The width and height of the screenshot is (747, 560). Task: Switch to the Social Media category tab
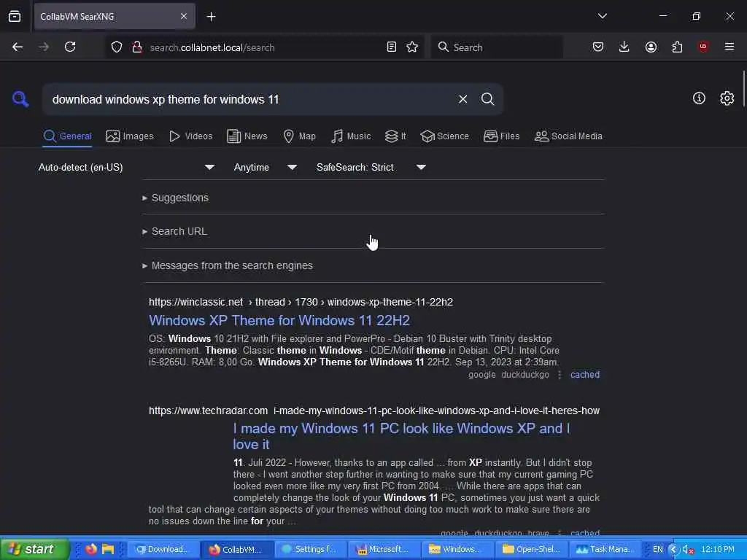point(568,136)
